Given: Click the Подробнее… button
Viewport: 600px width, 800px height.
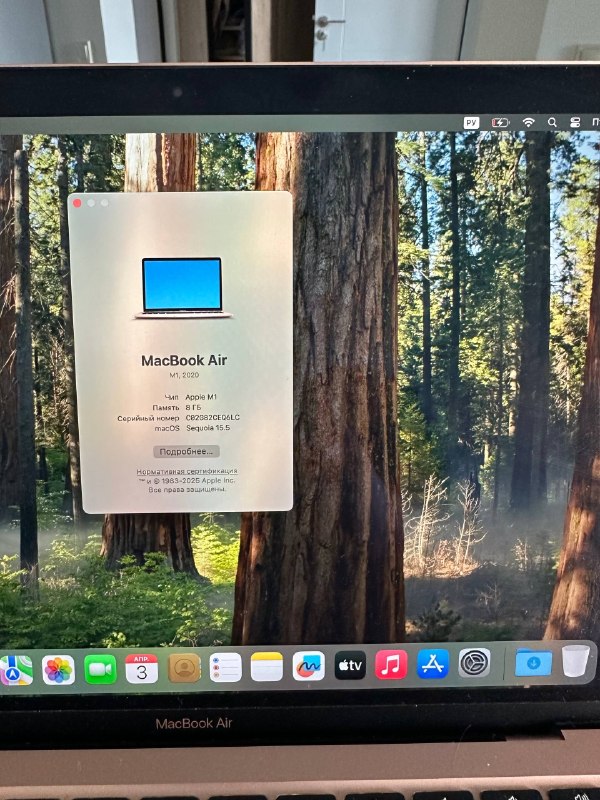Looking at the screenshot, I should click(186, 451).
